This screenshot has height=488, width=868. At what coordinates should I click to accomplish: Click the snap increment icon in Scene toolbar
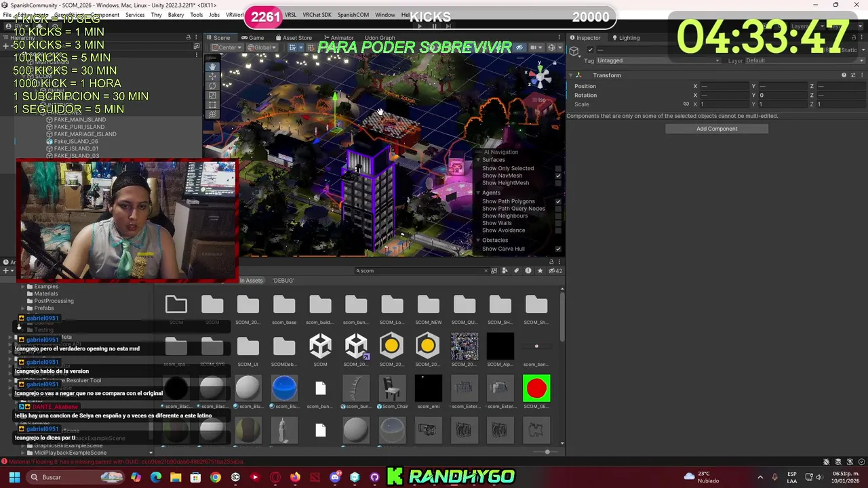311,47
